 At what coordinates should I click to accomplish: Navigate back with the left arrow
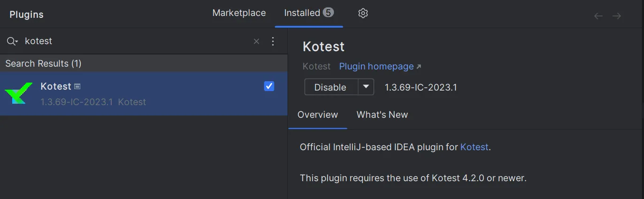coord(598,16)
